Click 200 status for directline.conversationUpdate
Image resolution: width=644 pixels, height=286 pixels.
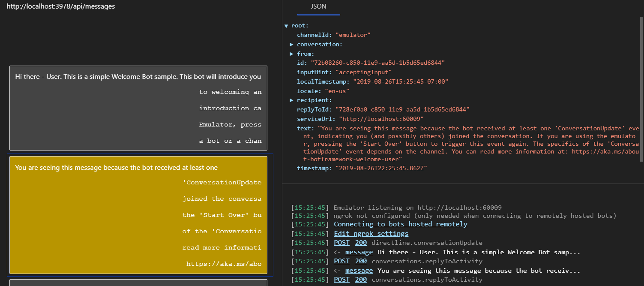[361, 243]
